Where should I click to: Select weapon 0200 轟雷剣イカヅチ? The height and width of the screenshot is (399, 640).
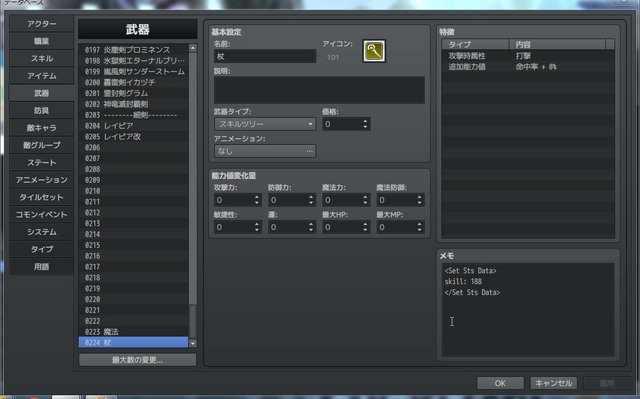[x=133, y=82]
